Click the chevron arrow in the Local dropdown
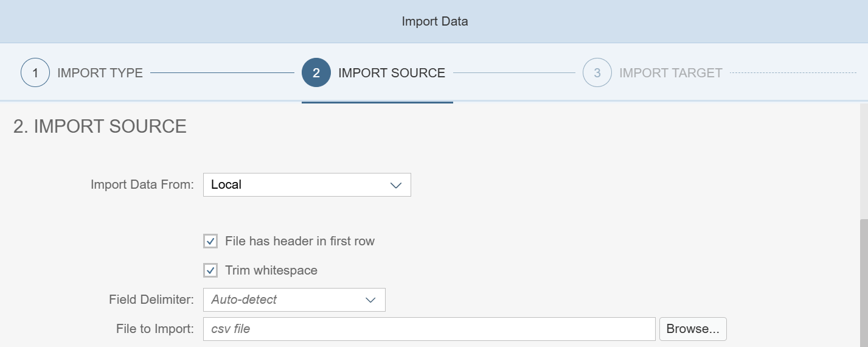The height and width of the screenshot is (347, 868). [x=396, y=185]
